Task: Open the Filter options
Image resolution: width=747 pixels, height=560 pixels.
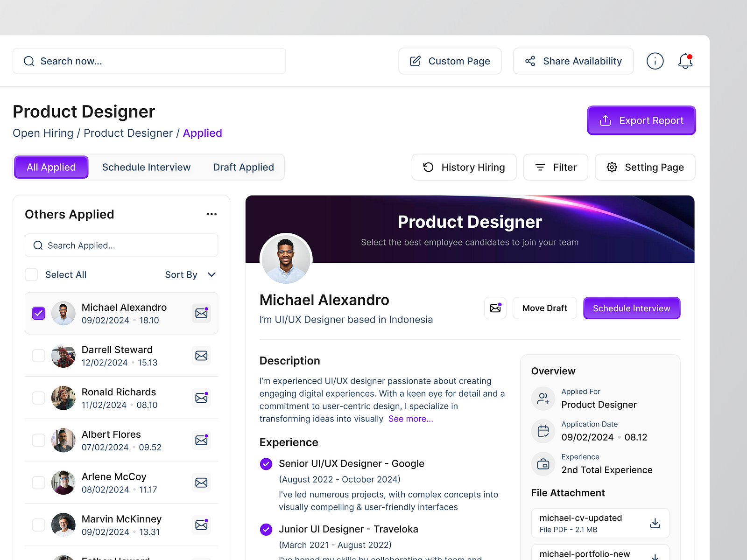Action: [556, 167]
